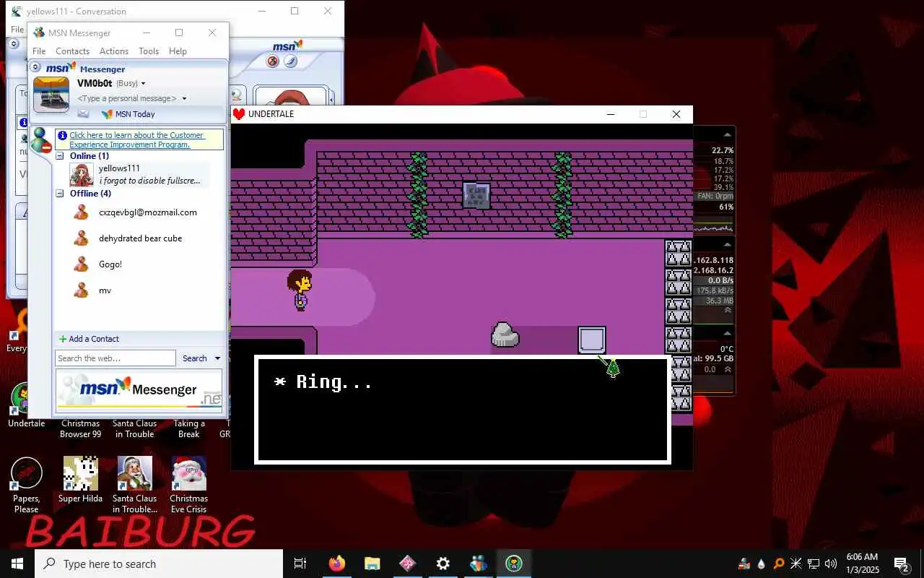Open the e-mail inbox envelope icon
This screenshot has width=924, height=578.
click(84, 114)
